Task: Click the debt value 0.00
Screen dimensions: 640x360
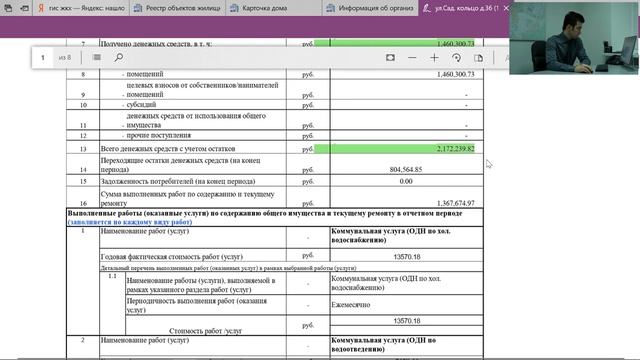Action: click(406, 181)
